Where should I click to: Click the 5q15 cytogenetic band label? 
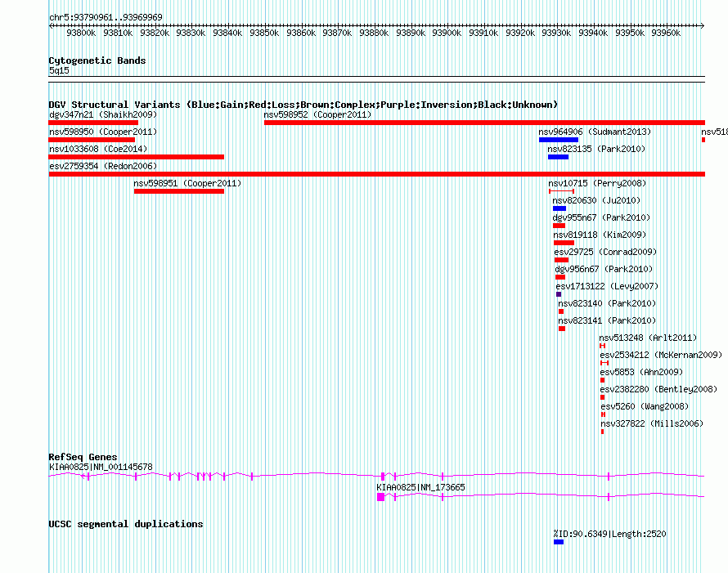59,70
